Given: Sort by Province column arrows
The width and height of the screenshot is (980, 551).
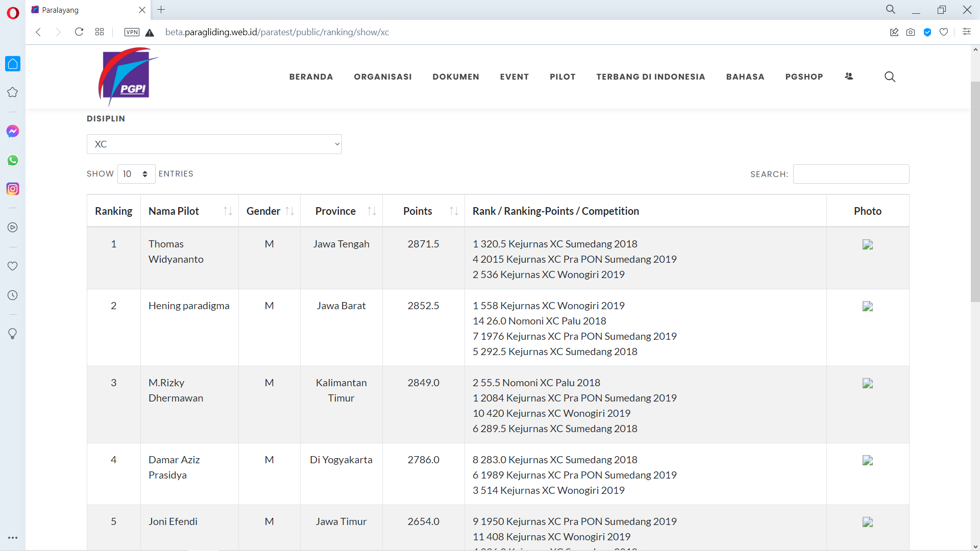Looking at the screenshot, I should click(x=372, y=211).
